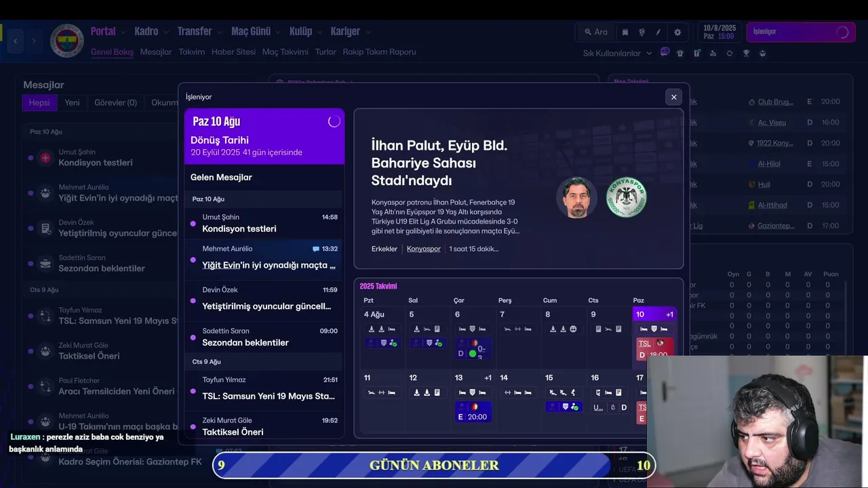Click Sadettin Saran's briefcase icon
Viewport: 868px width, 488px height.
pyautogui.click(x=45, y=264)
